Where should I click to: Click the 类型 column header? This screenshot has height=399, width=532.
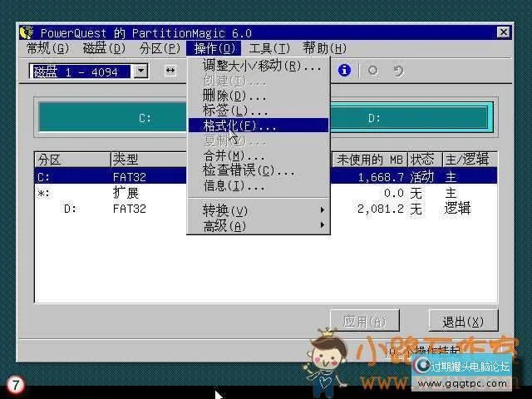[x=149, y=159]
